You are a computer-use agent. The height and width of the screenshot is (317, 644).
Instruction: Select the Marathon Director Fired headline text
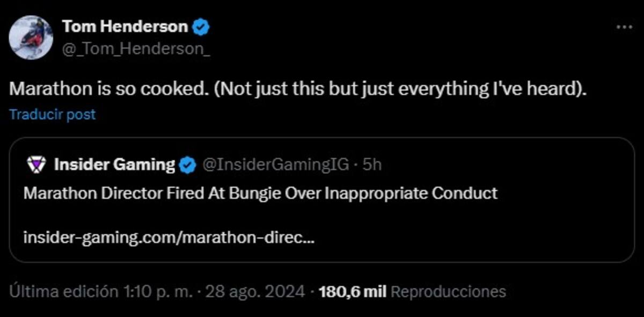tap(261, 193)
